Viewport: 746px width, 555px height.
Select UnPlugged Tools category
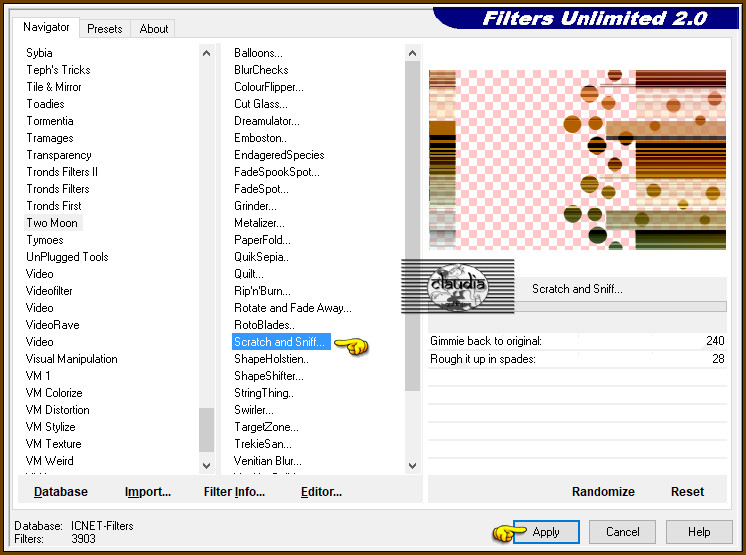pos(67,257)
